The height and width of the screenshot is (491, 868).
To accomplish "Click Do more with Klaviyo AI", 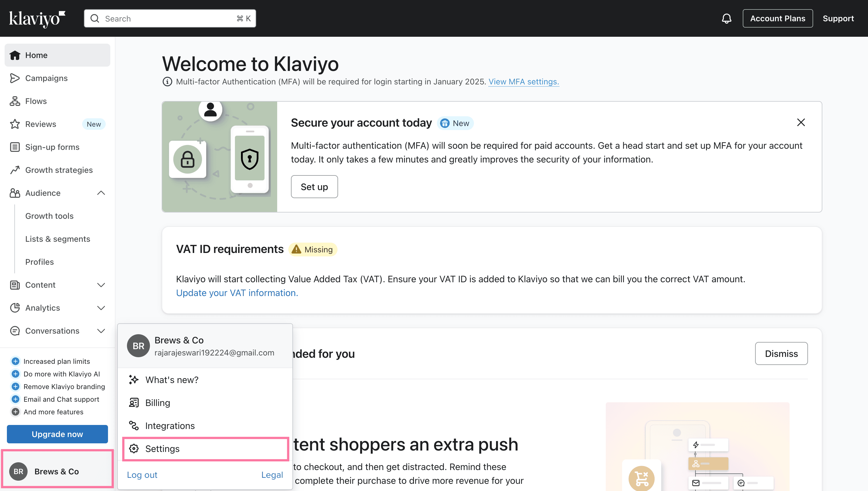I will pos(62,374).
